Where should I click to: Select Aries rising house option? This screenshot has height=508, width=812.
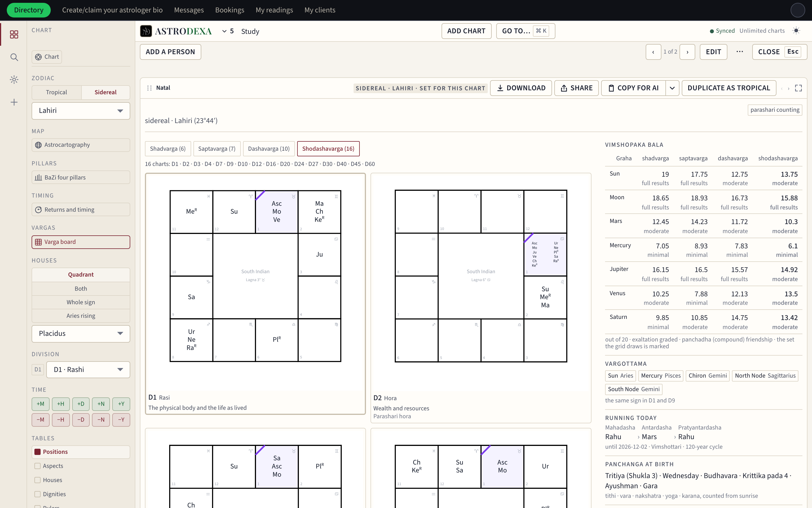click(81, 316)
